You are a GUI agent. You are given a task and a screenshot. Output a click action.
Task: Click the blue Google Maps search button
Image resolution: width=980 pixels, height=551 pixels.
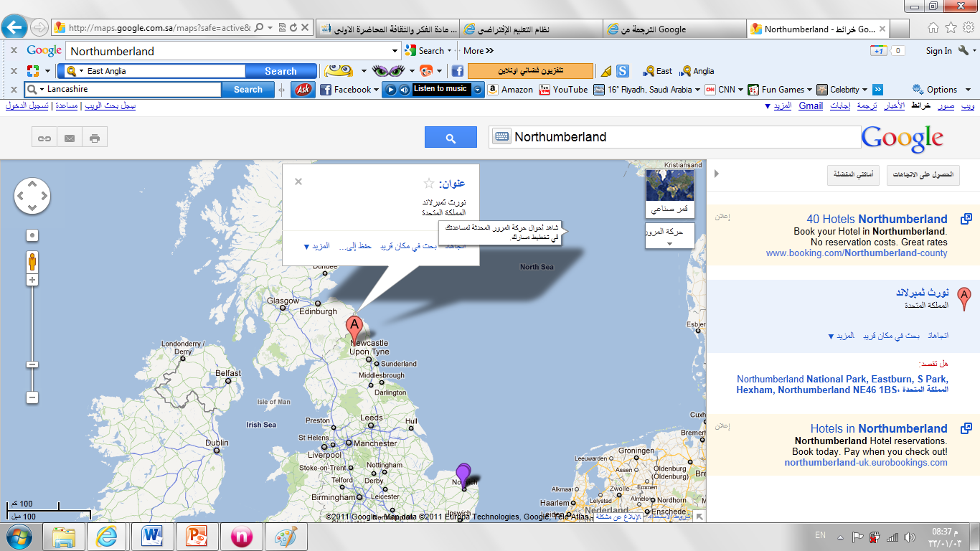click(x=451, y=137)
